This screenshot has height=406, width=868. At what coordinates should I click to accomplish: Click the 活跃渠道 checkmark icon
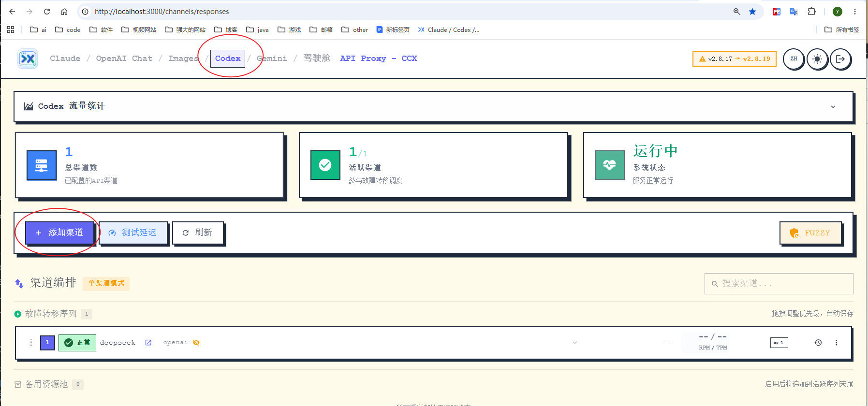point(325,165)
